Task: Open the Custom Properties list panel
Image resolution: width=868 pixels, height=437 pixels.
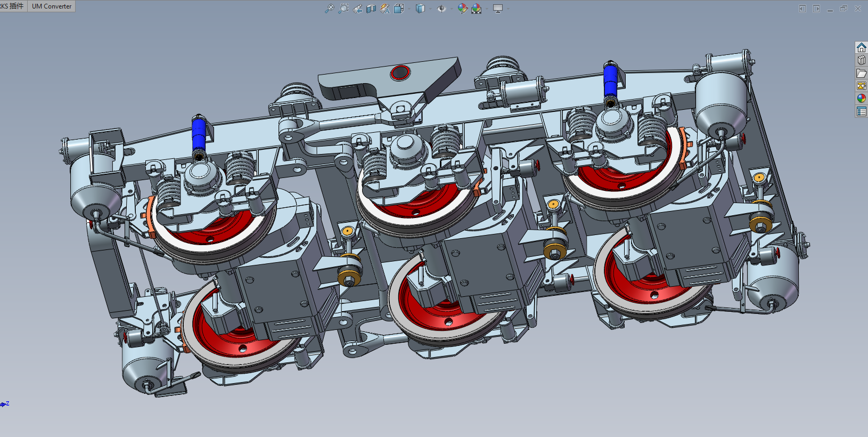Action: pyautogui.click(x=862, y=111)
